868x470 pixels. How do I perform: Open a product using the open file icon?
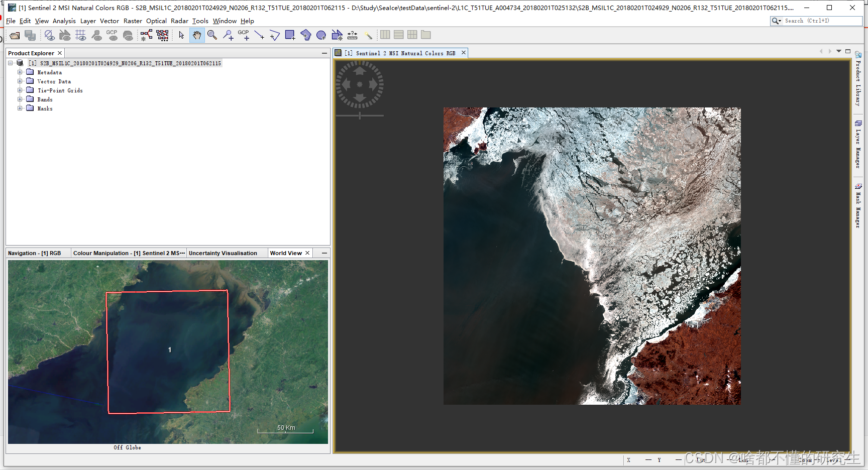coord(14,35)
